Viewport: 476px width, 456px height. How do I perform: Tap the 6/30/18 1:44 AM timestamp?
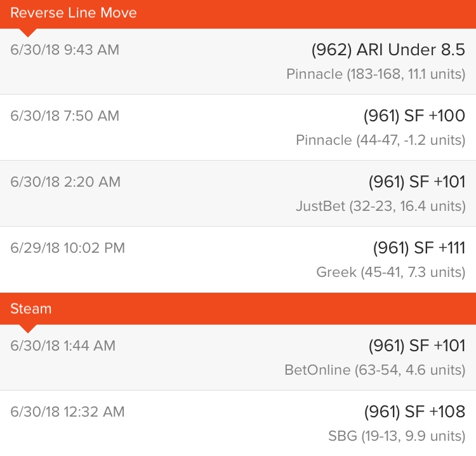click(63, 345)
